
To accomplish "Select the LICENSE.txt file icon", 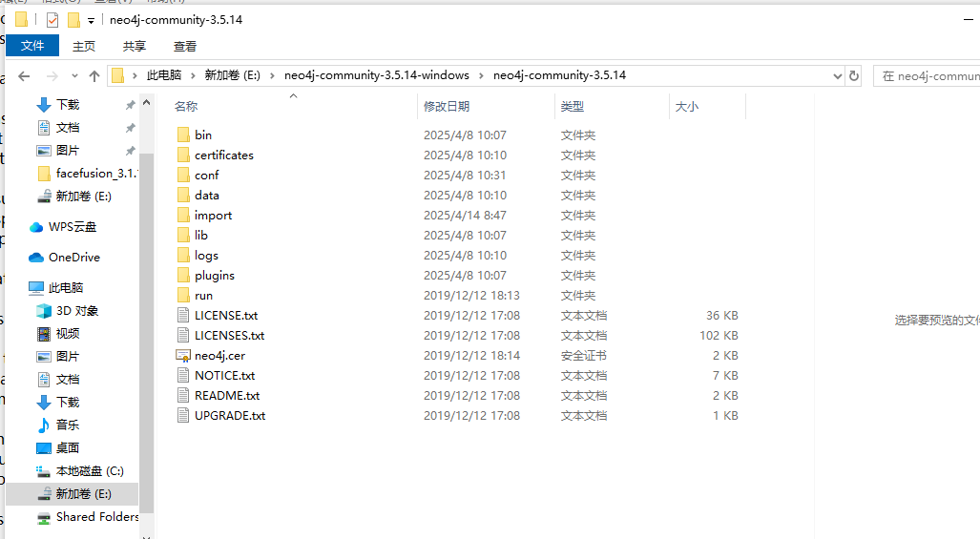I will click(183, 315).
